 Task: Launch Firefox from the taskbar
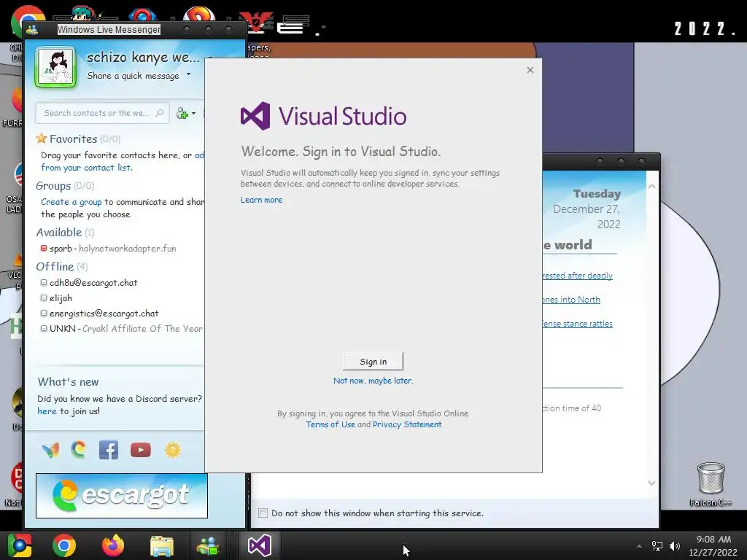pos(113,545)
